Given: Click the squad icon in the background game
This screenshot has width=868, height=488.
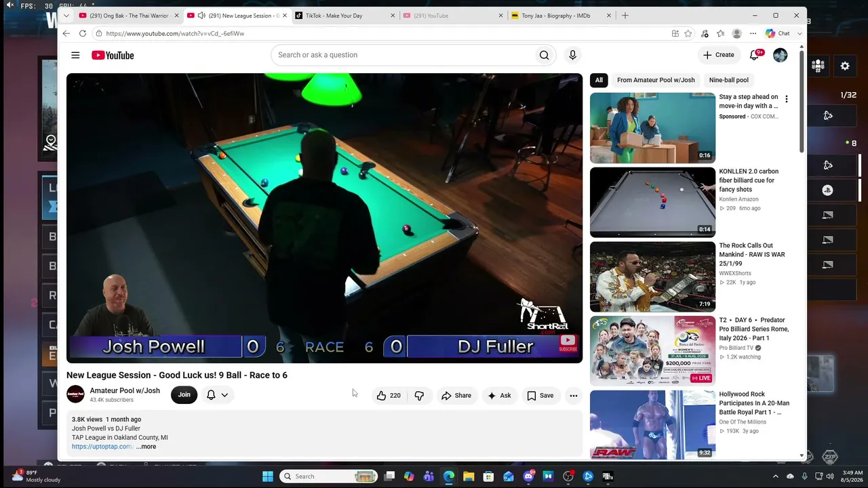Looking at the screenshot, I should pyautogui.click(x=818, y=66).
